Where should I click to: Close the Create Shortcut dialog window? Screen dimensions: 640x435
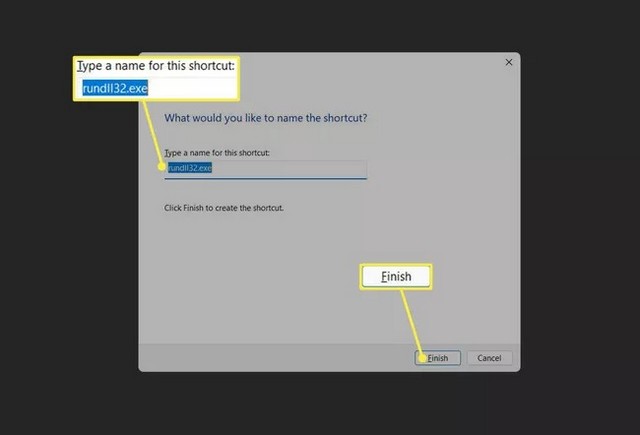click(509, 62)
